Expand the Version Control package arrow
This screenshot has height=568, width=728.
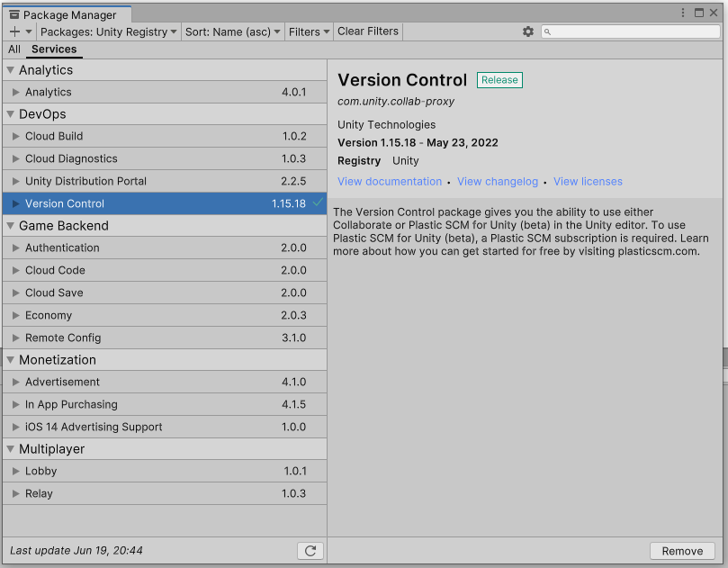point(16,203)
